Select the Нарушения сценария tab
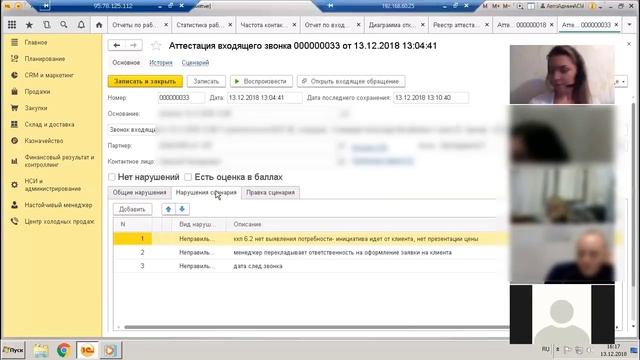The width and height of the screenshot is (640, 360). pos(206,193)
